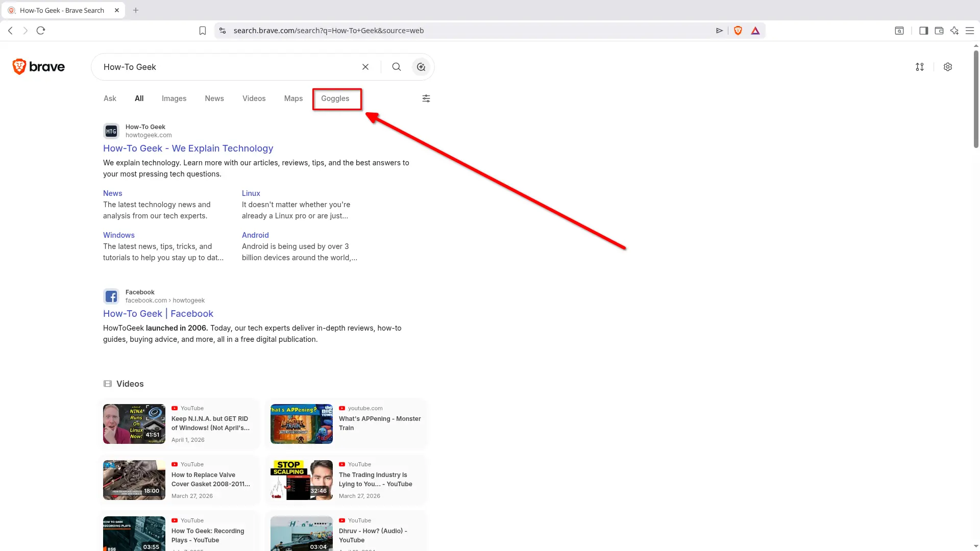Click the Videos section heading

(130, 384)
